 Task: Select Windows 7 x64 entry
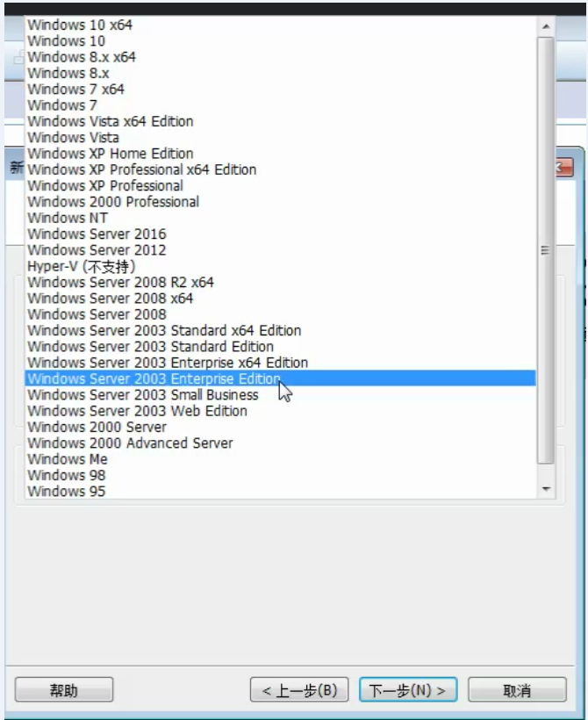pos(280,89)
